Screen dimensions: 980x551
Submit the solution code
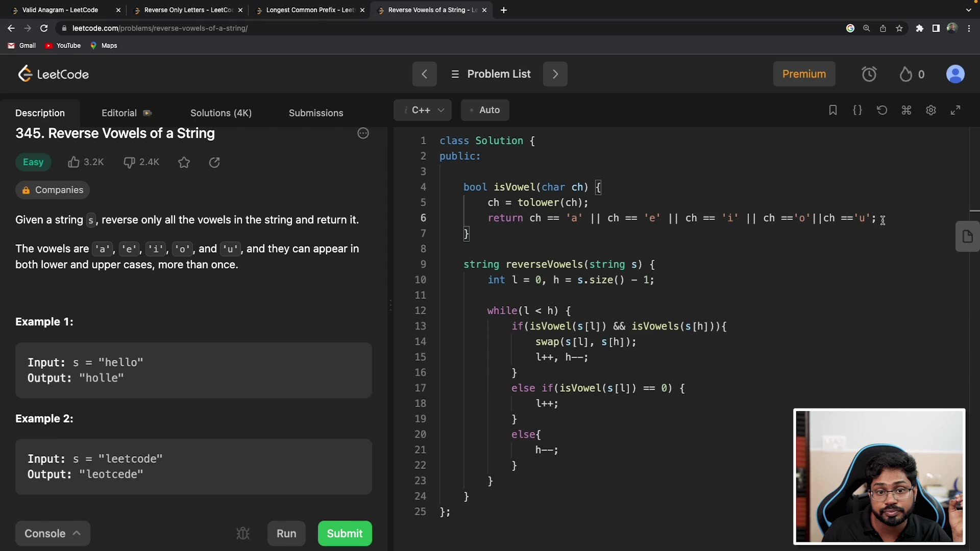coord(345,534)
